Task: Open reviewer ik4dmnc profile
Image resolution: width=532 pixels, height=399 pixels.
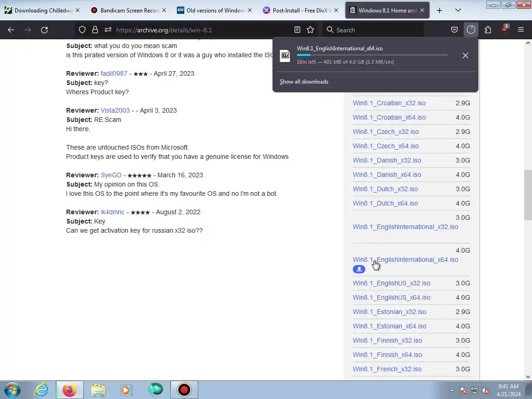Action: tap(112, 212)
